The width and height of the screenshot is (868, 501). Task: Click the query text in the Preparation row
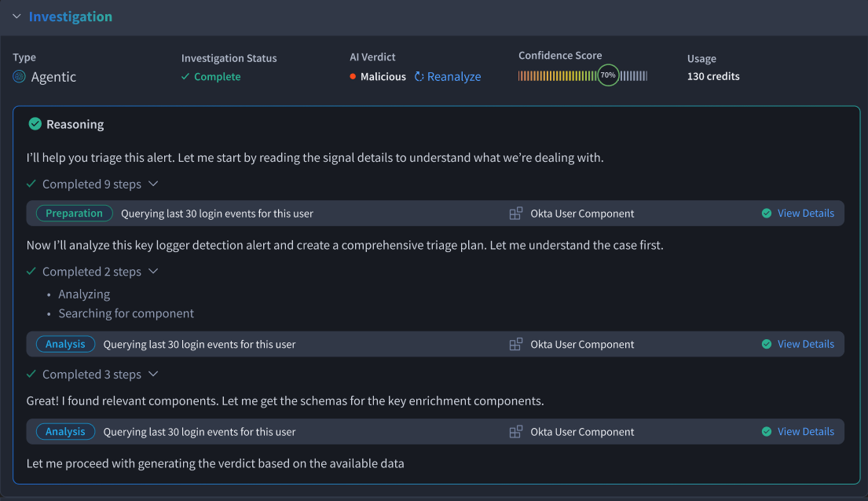click(217, 214)
